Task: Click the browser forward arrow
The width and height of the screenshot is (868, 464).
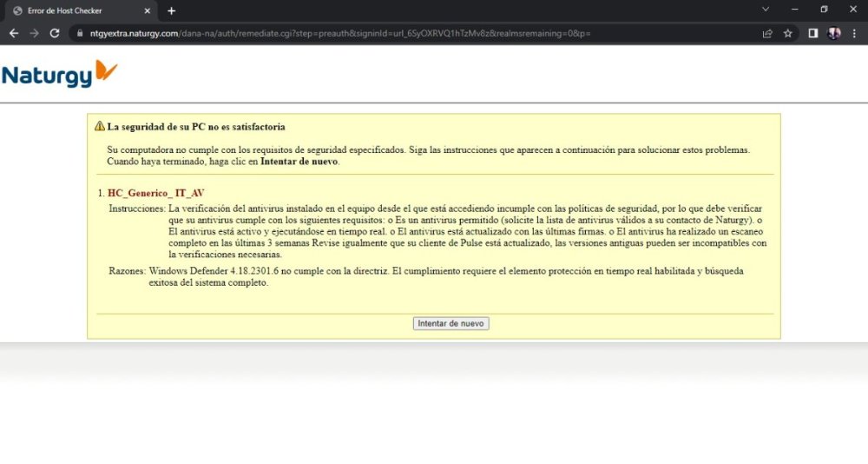Action: (x=35, y=33)
